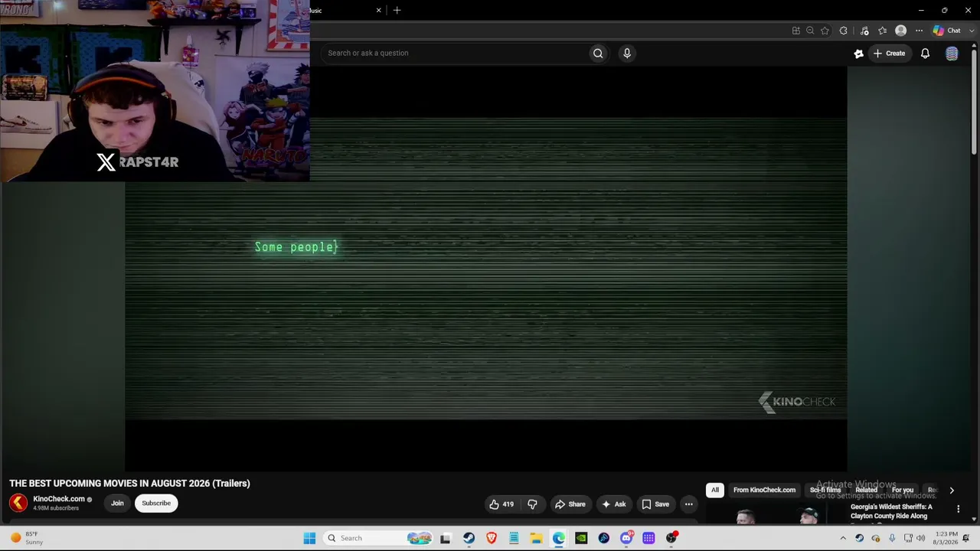Open options for Georgia's Wildest Sheriffs video
Screen dimensions: 980x551
tap(958, 509)
